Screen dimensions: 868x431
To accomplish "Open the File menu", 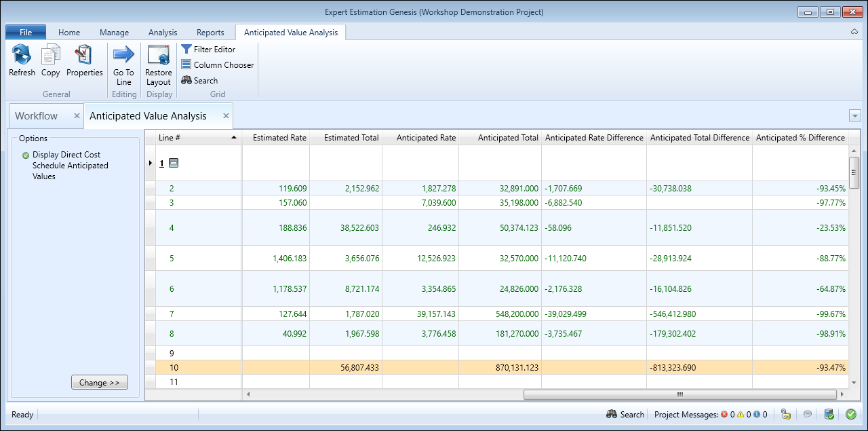I will point(26,32).
